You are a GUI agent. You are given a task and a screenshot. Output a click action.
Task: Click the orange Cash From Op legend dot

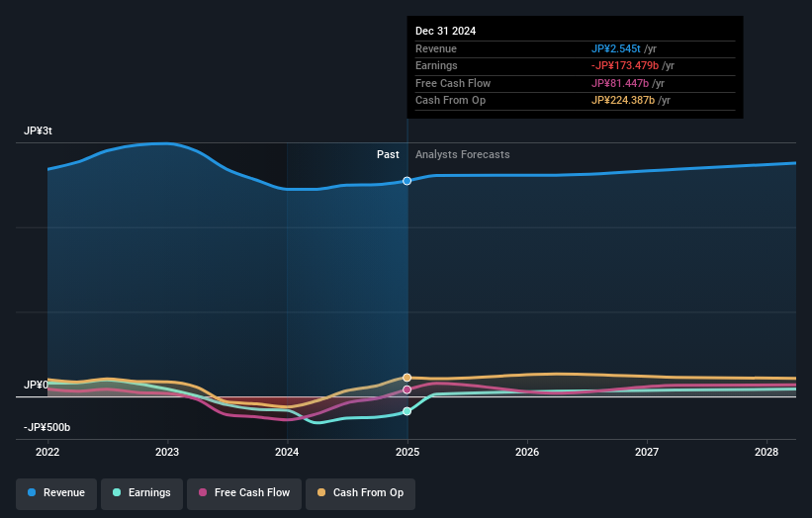[x=321, y=492]
